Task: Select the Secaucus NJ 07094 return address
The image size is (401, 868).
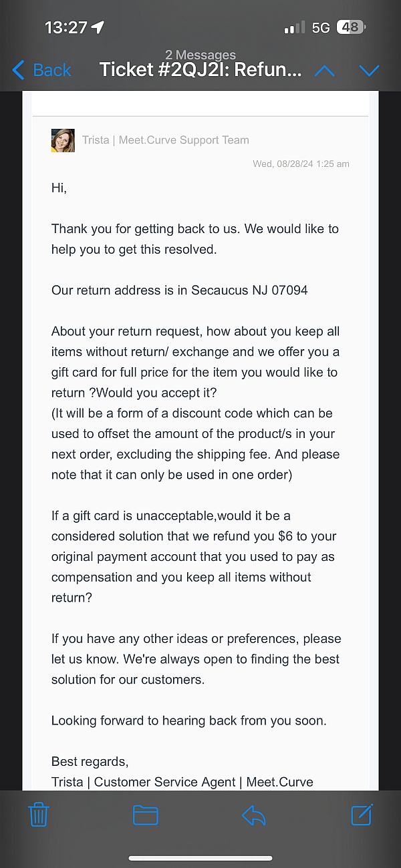Action: 249,290
